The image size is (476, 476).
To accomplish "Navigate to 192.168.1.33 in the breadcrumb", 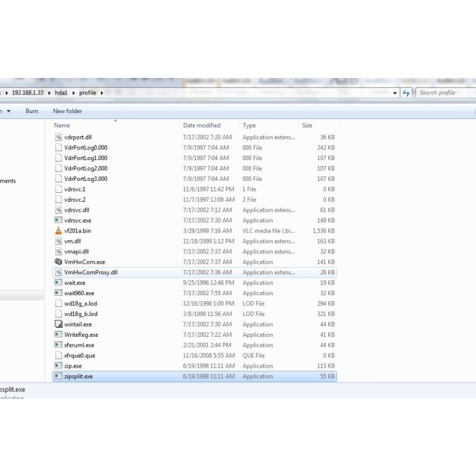I will (29, 93).
